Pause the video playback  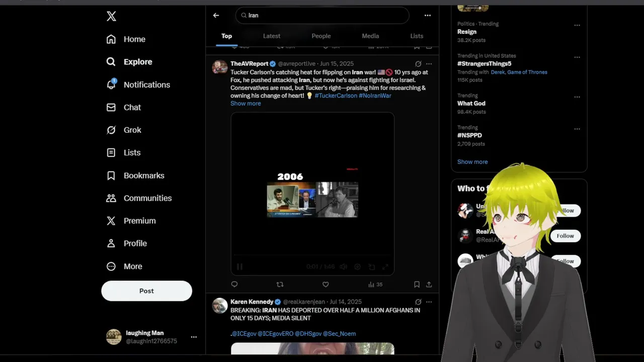[x=239, y=267]
